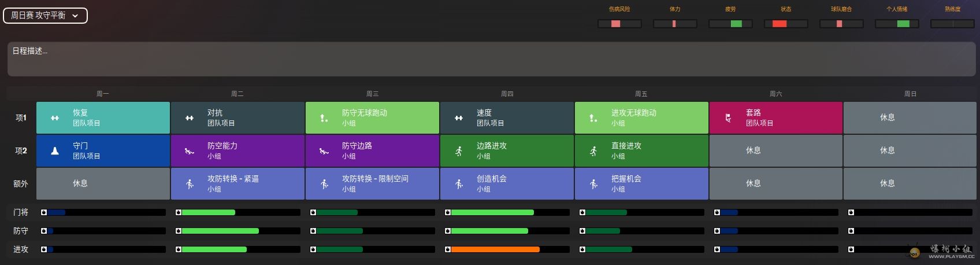Screen dimensions: 980x265
Task: Click Monday's 额外 休息 rest slot
Action: pyautogui.click(x=103, y=184)
